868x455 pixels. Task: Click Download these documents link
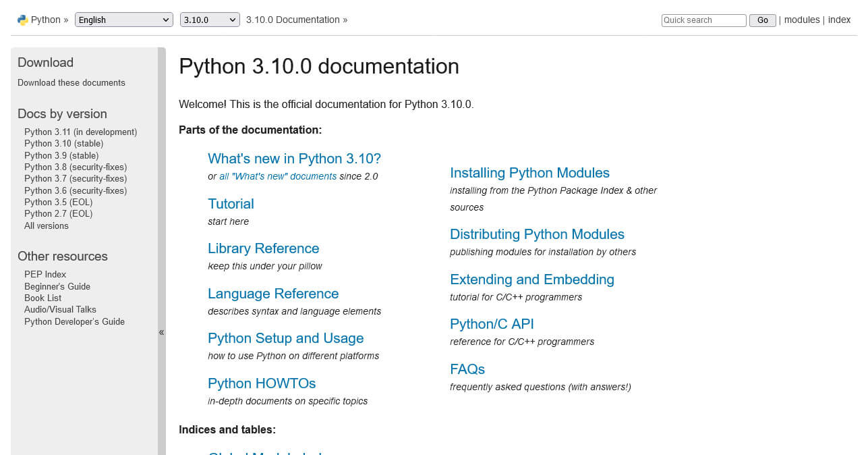tap(71, 82)
